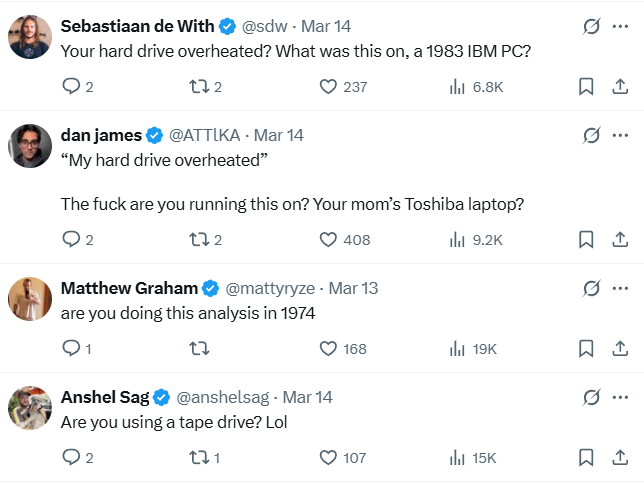Click dan james's profile avatar
This screenshot has width=644, height=483.
click(x=30, y=147)
